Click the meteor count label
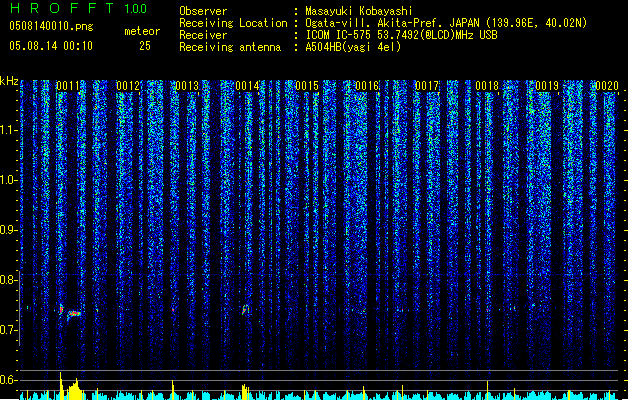Screen dimensions: 629x400 [x=142, y=31]
